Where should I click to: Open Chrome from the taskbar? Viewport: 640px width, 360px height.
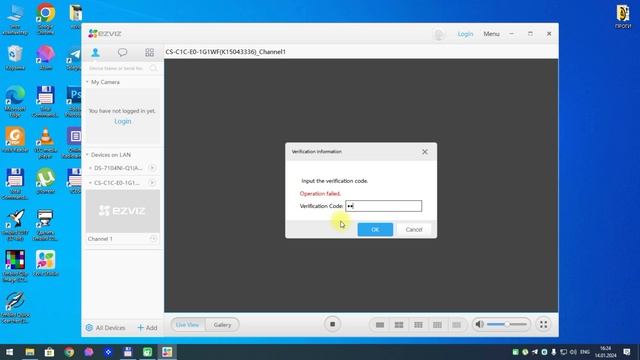69,352
